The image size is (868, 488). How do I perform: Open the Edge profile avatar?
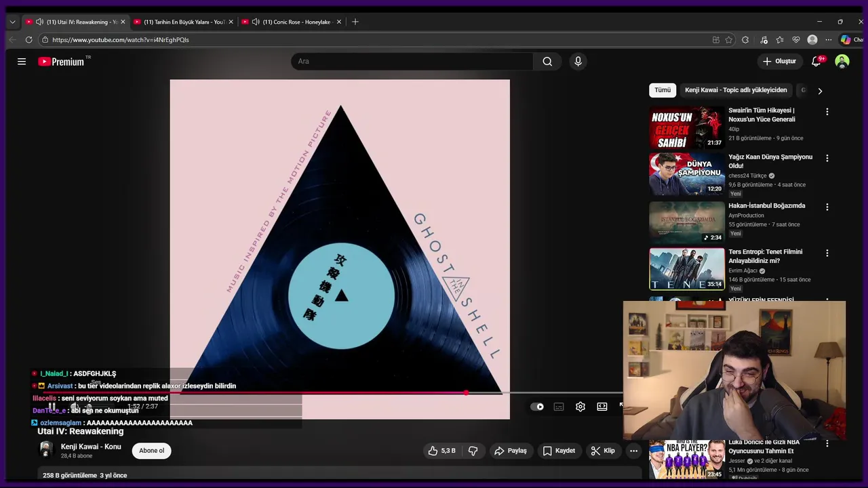coord(812,40)
